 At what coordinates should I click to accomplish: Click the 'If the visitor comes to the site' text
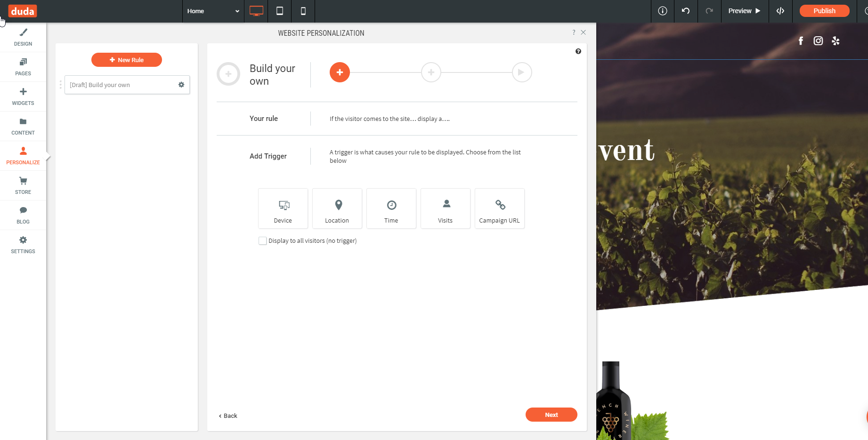point(389,119)
